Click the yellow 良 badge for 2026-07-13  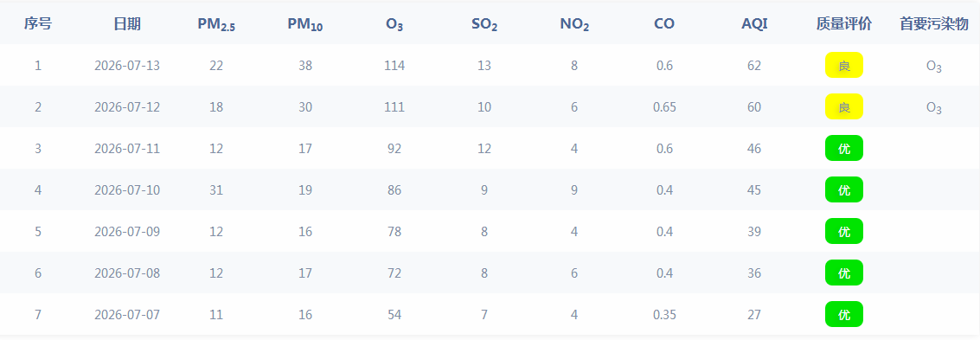coord(843,65)
